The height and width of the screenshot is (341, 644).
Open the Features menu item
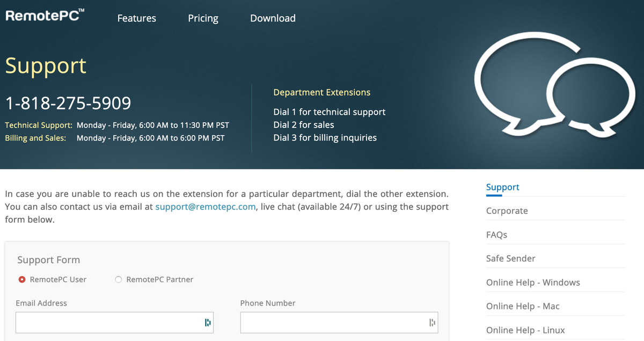click(x=136, y=18)
